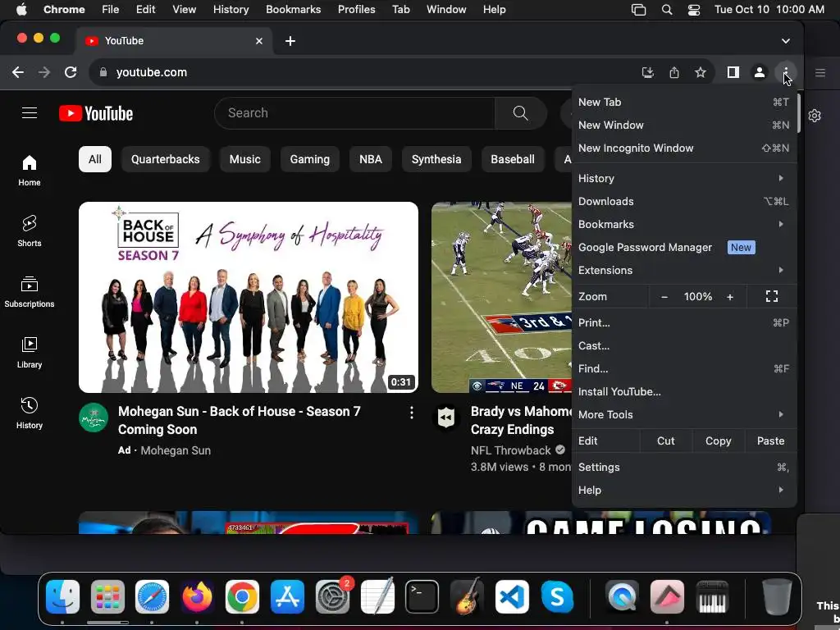
Task: Enter fullscreen from Zoom row icon
Action: tap(771, 296)
